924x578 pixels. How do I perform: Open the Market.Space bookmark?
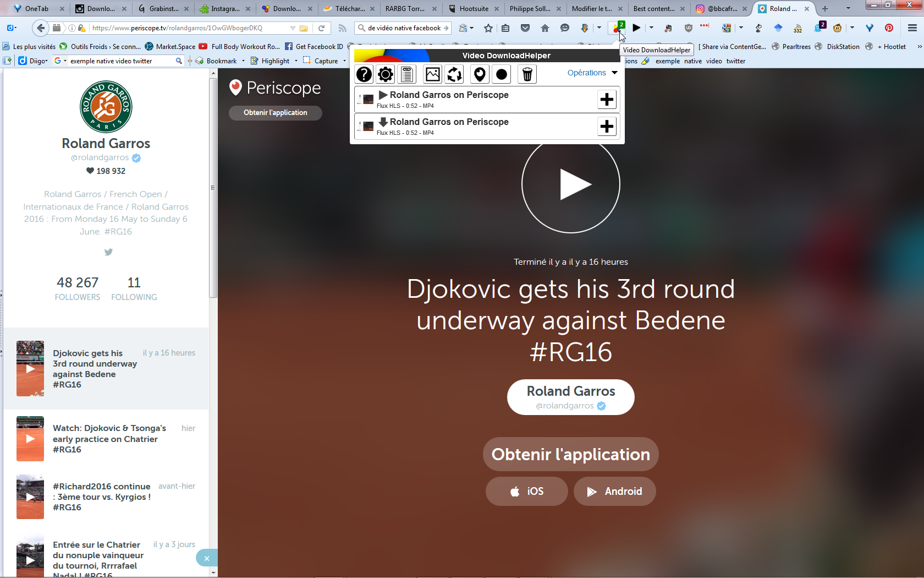(x=170, y=47)
